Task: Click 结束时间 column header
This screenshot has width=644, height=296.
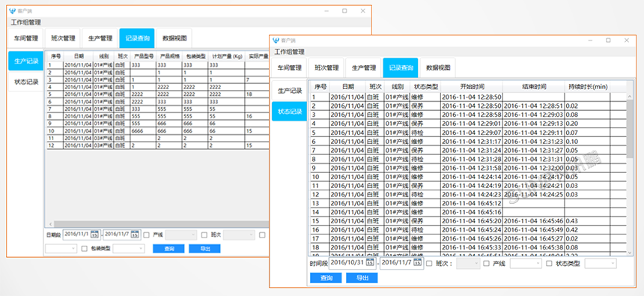Action: coord(533,87)
